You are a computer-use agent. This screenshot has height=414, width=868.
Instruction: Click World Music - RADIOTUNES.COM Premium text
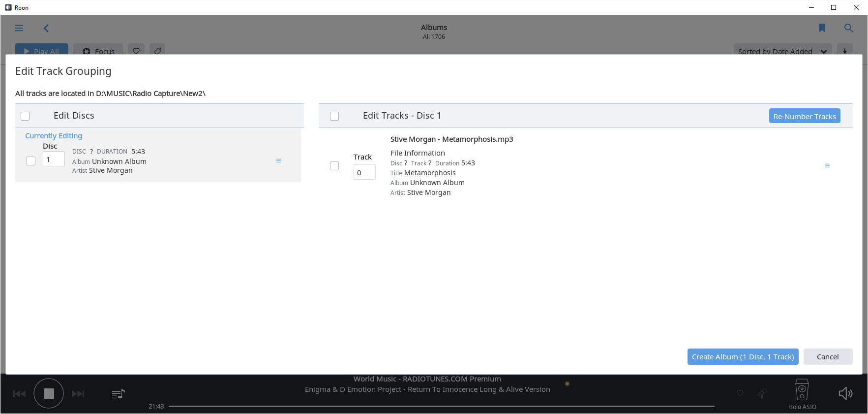click(427, 379)
